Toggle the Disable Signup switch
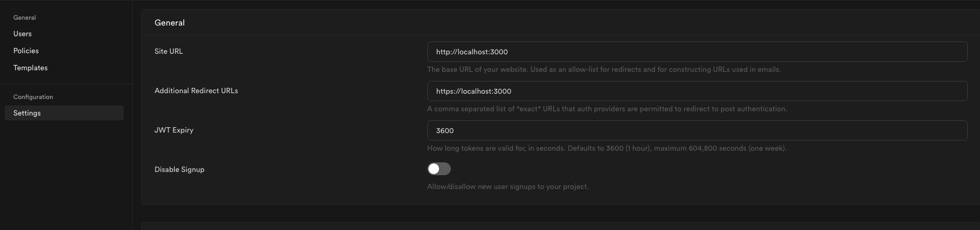Image resolution: width=980 pixels, height=230 pixels. (x=439, y=169)
